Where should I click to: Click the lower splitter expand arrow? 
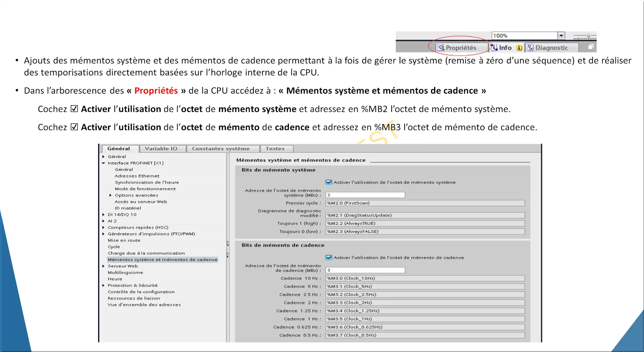coord(228,257)
